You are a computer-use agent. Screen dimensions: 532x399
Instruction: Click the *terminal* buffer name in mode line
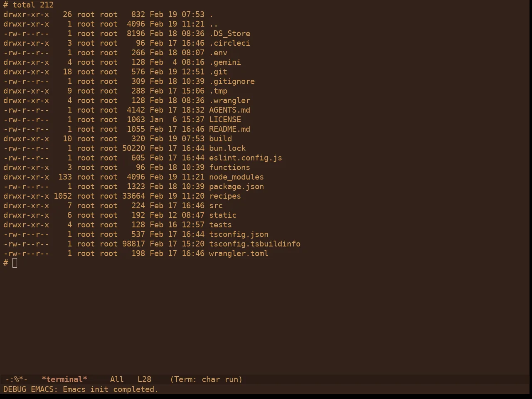(x=64, y=379)
